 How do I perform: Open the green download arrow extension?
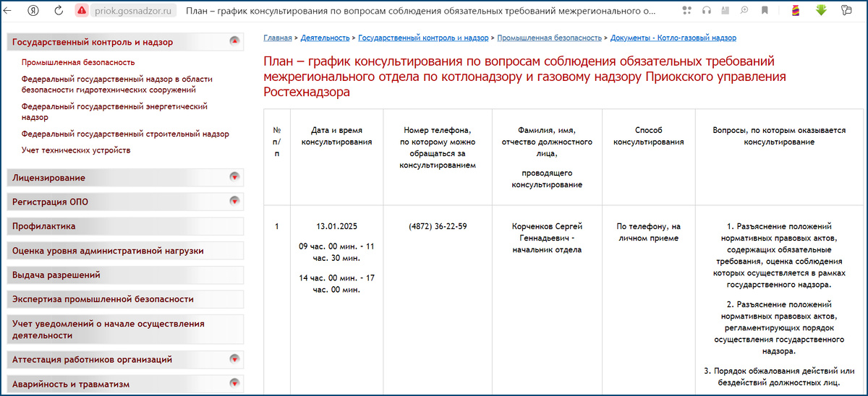(x=821, y=11)
